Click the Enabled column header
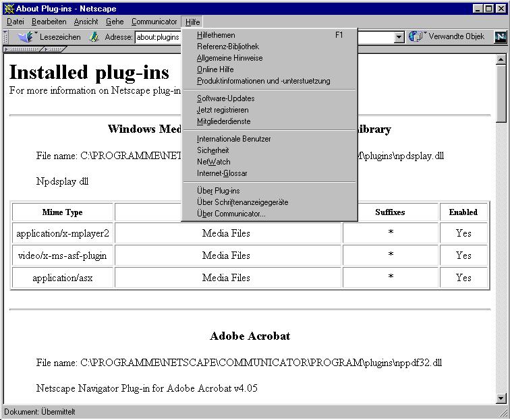Image resolution: width=510 pixels, height=420 pixels. point(463,212)
